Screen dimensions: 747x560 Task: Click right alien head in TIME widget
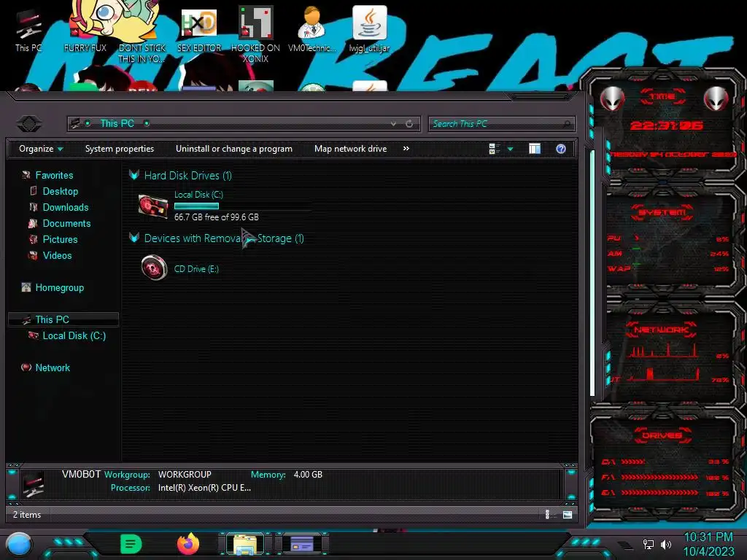(716, 98)
